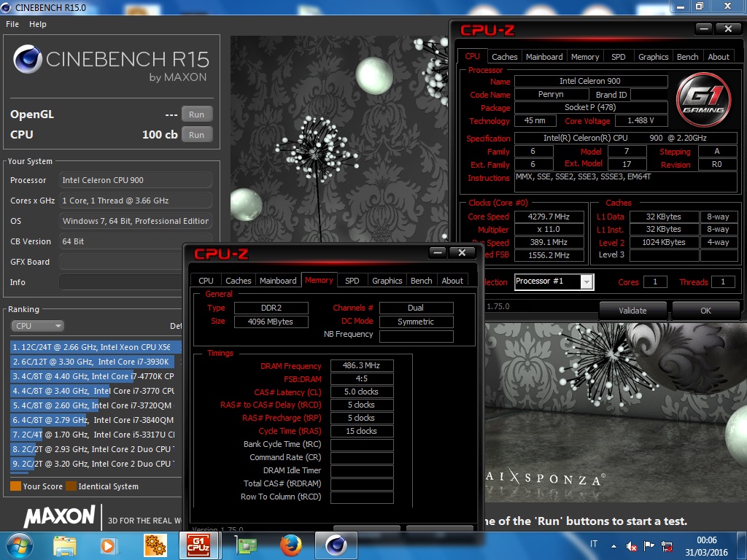Image resolution: width=747 pixels, height=560 pixels.
Task: Click the Processor field Intel Celeron CPU 900
Action: 135,180
